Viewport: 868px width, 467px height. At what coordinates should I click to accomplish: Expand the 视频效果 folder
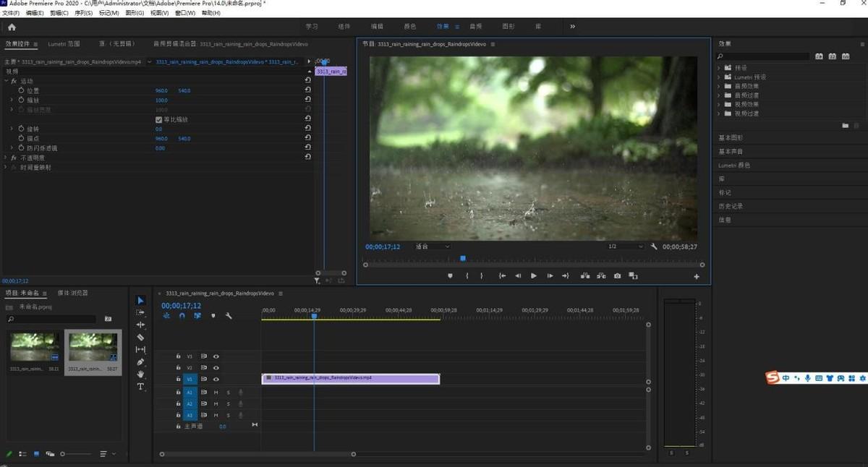[x=719, y=104]
